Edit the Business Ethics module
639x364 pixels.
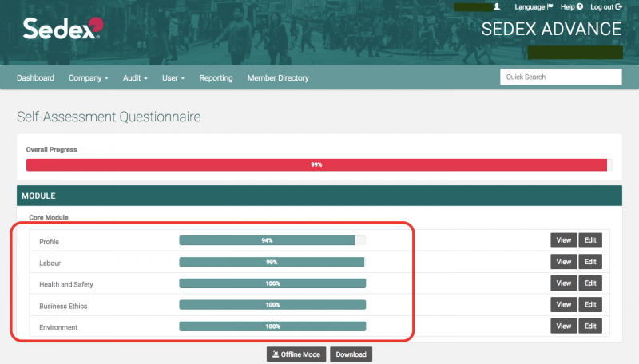tap(590, 305)
